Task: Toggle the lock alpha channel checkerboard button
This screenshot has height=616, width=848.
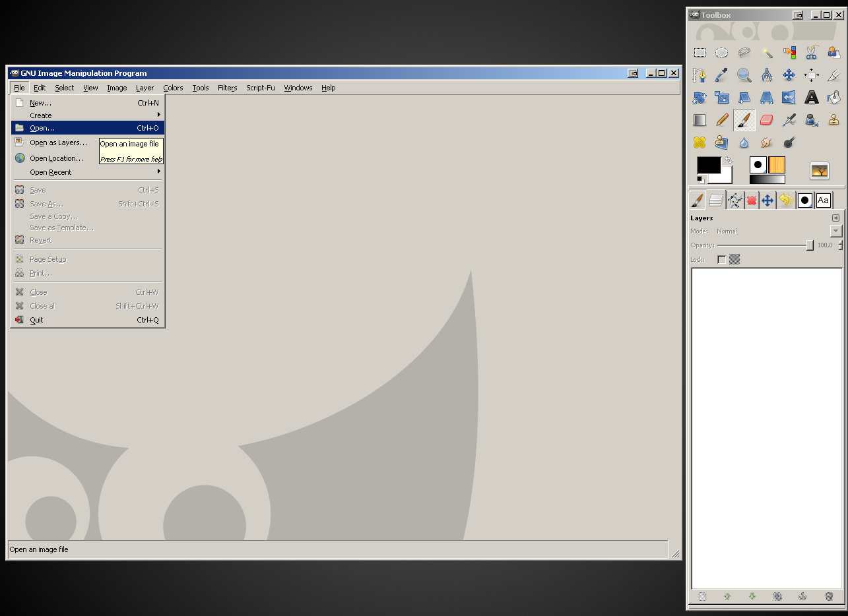Action: 734,260
